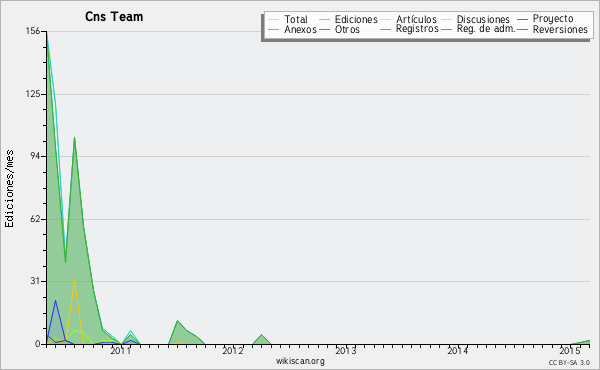
Task: Click the chart title Cns Team
Action: (114, 17)
